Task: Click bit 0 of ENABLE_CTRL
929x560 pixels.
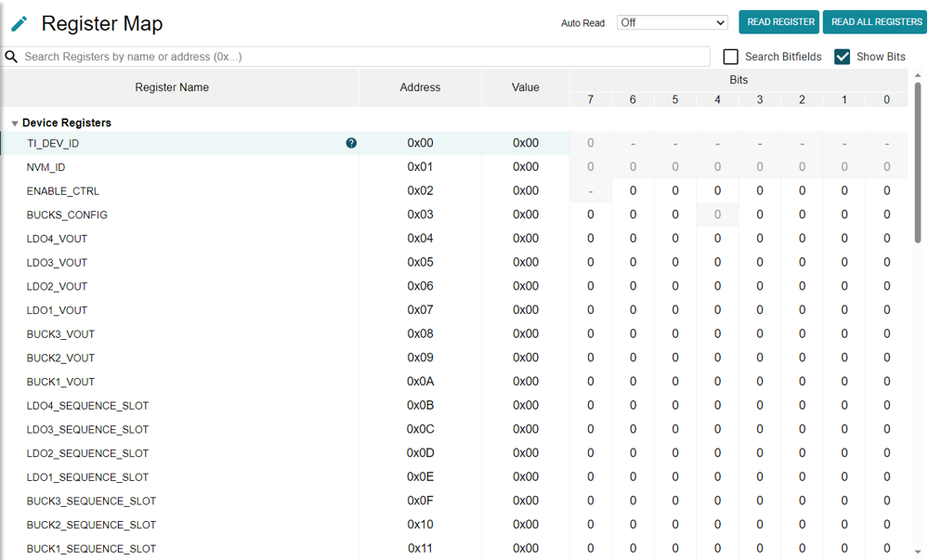Action: click(886, 190)
